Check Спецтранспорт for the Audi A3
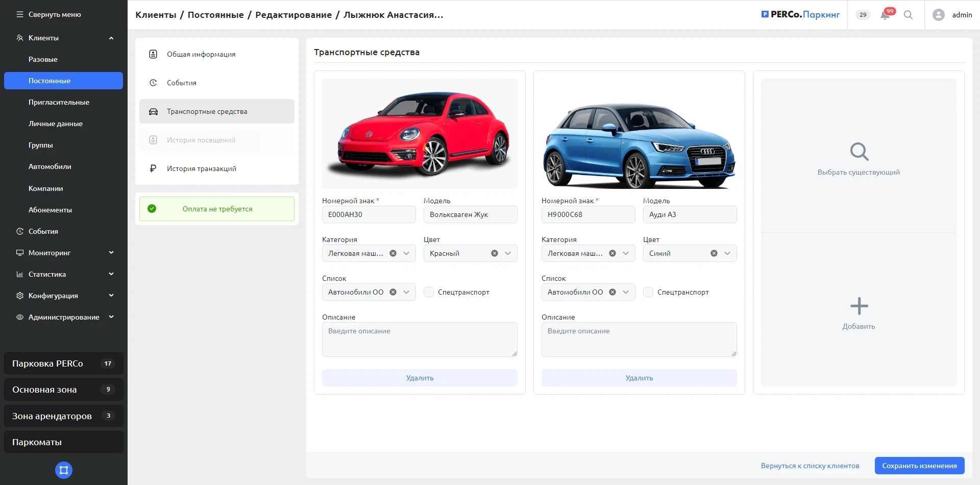 pos(648,292)
